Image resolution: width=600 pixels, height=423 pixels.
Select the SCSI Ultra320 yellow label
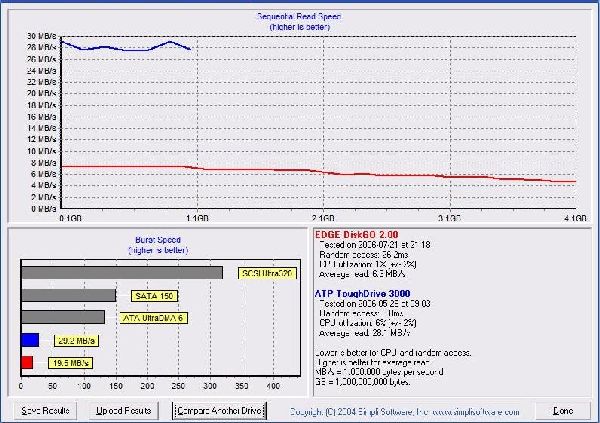coord(265,272)
